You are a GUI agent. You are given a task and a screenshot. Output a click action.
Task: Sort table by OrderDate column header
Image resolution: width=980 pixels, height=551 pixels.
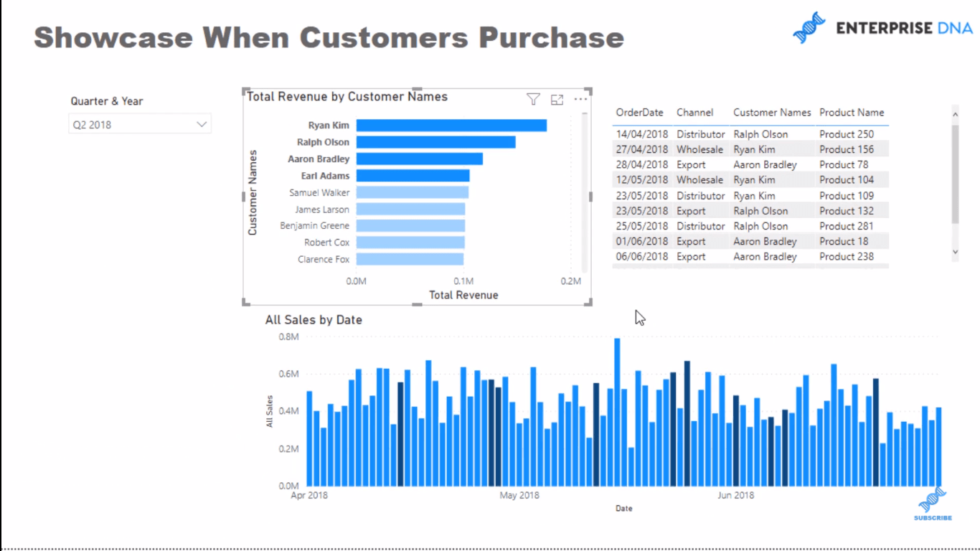[639, 113]
